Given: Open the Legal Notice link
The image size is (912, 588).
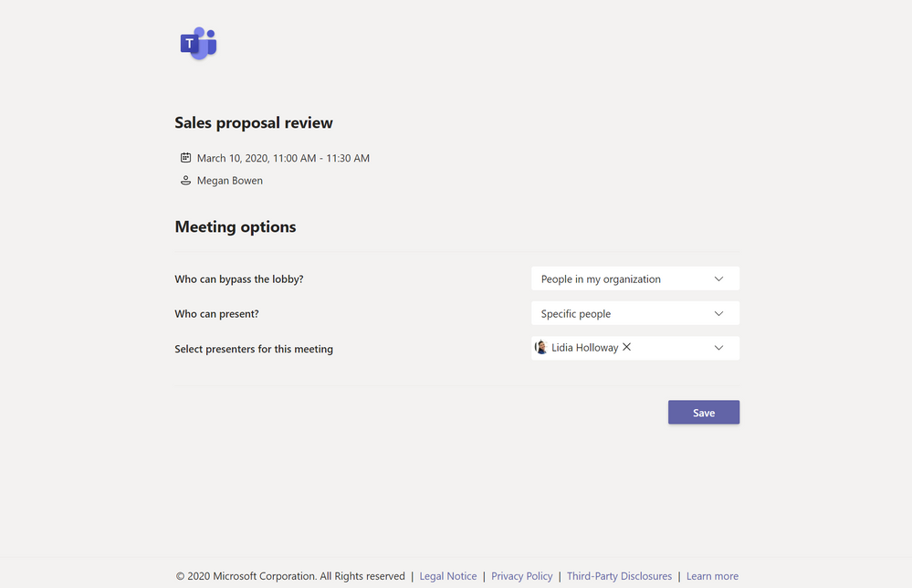Looking at the screenshot, I should (447, 576).
